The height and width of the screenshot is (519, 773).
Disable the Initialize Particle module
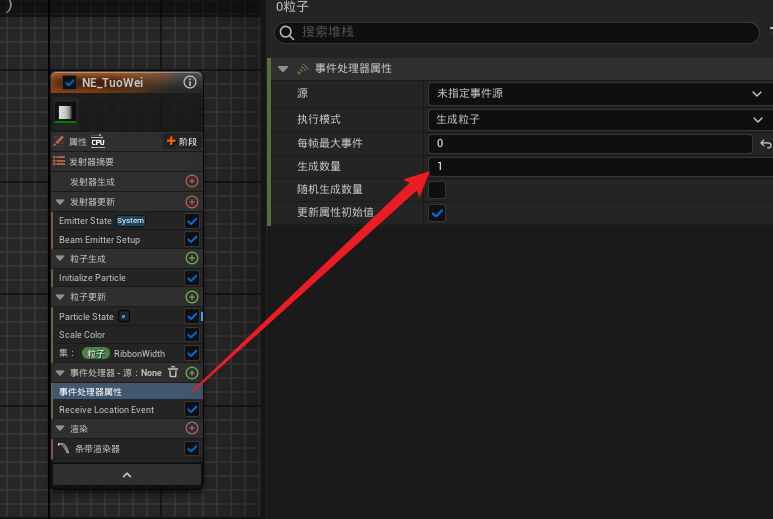192,278
